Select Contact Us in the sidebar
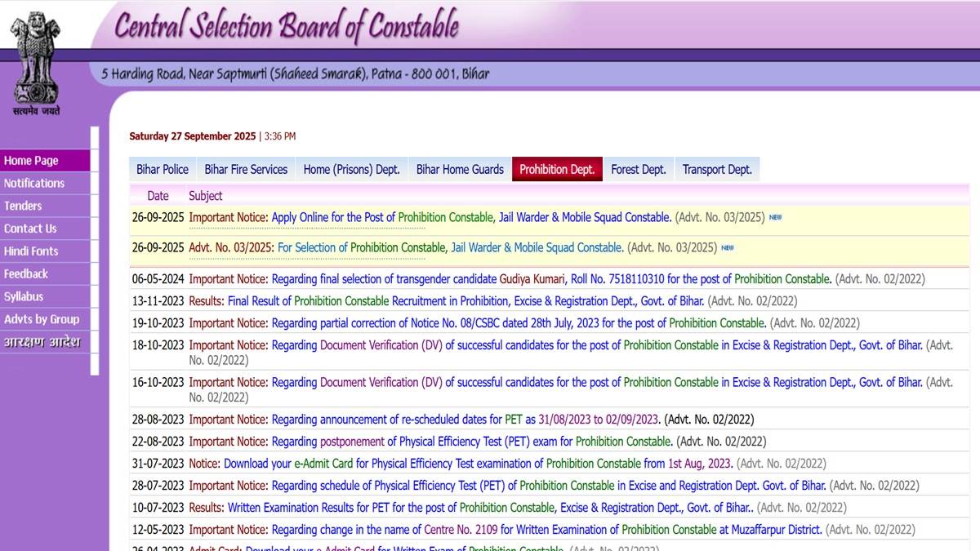This screenshot has height=551, width=980. [45, 229]
